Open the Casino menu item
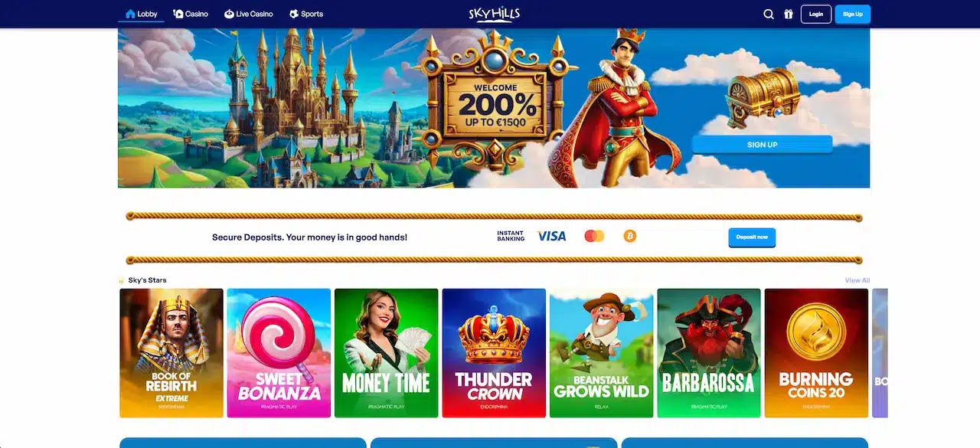Screen dimensions: 980x448 pyautogui.click(x=191, y=14)
